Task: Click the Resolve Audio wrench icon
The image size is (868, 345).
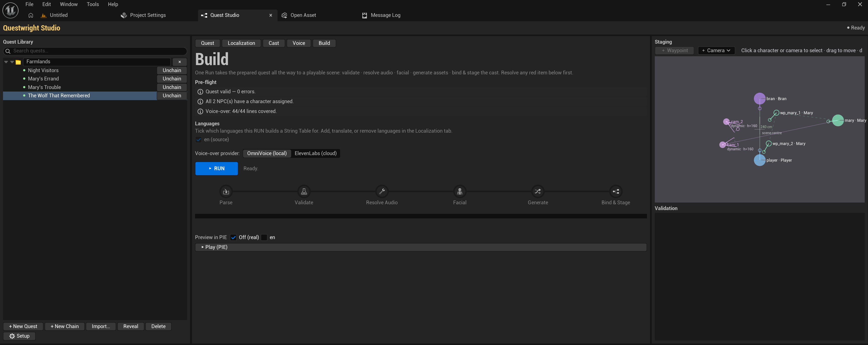Action: (382, 191)
